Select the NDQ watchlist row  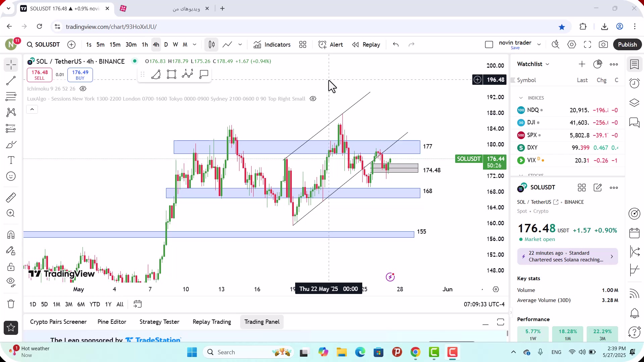click(x=568, y=110)
